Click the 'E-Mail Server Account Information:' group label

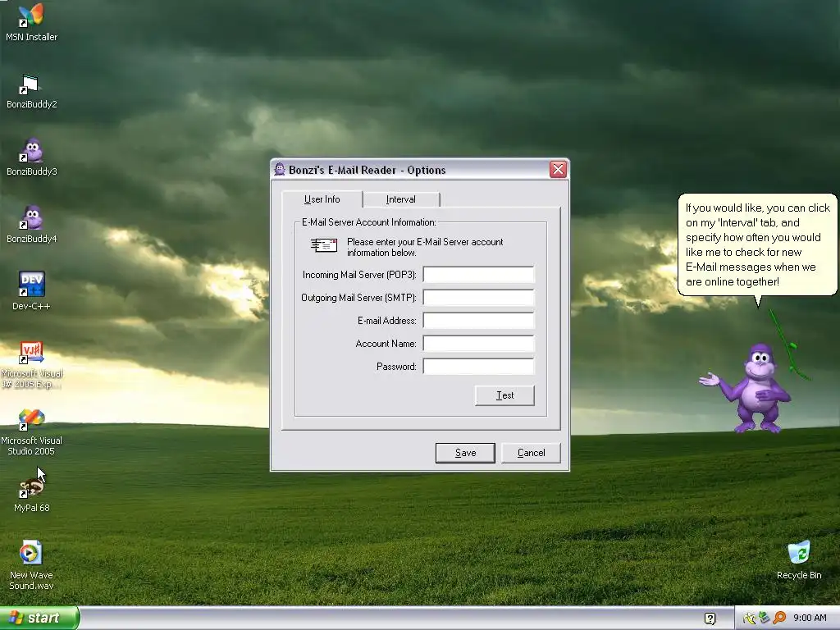tap(368, 222)
